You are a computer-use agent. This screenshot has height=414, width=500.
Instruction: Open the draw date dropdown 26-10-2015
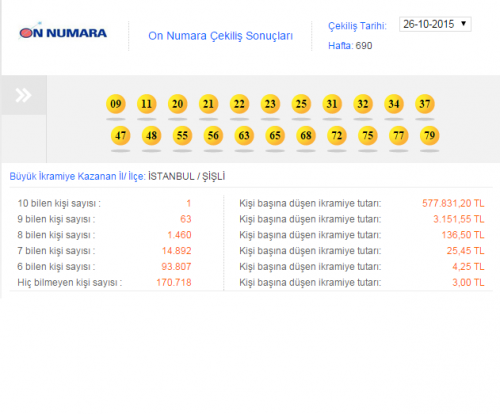tap(435, 24)
